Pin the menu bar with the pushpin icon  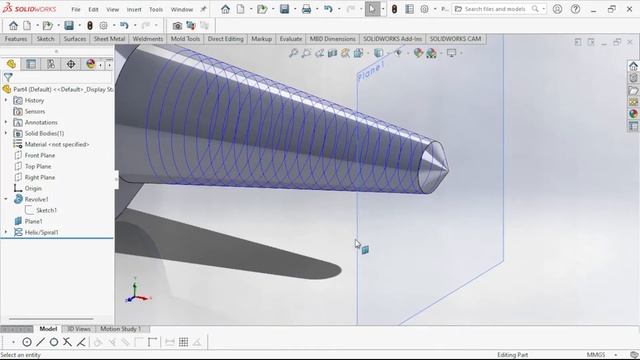[203, 9]
